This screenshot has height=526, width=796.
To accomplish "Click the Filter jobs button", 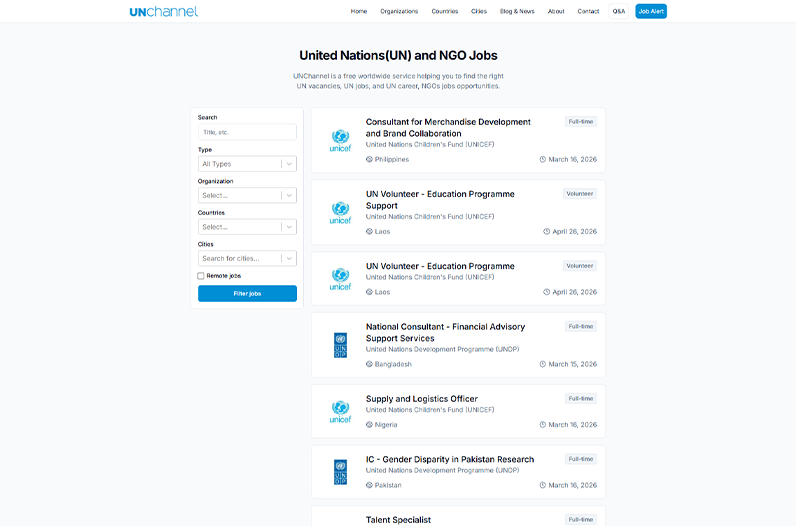I will click(247, 293).
